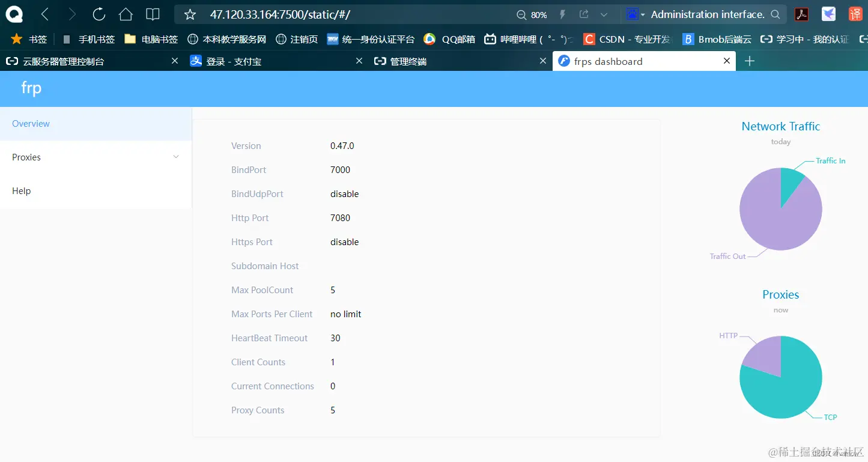Click the Current Connections label
The image size is (868, 462).
pos(273,386)
